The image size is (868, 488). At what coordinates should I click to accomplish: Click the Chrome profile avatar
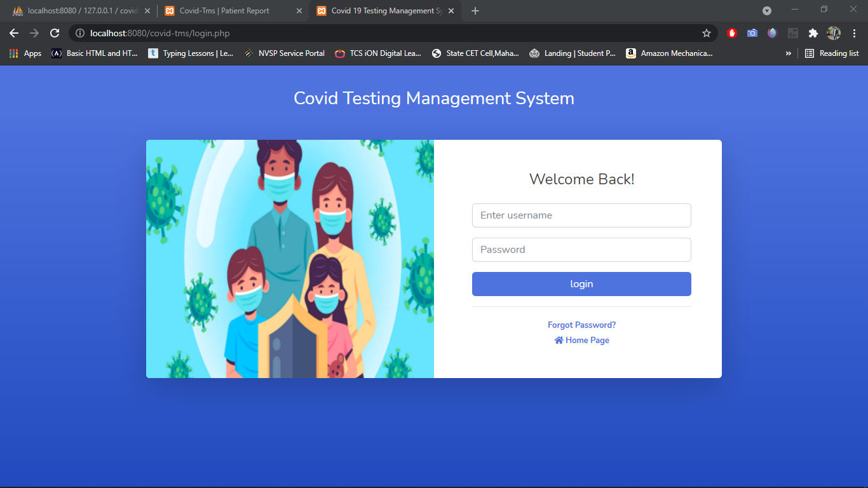point(833,32)
